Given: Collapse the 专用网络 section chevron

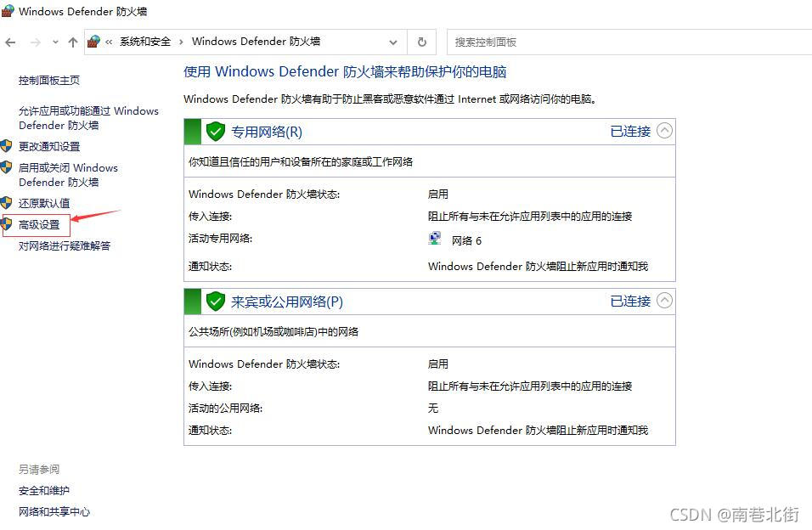Looking at the screenshot, I should click(664, 131).
